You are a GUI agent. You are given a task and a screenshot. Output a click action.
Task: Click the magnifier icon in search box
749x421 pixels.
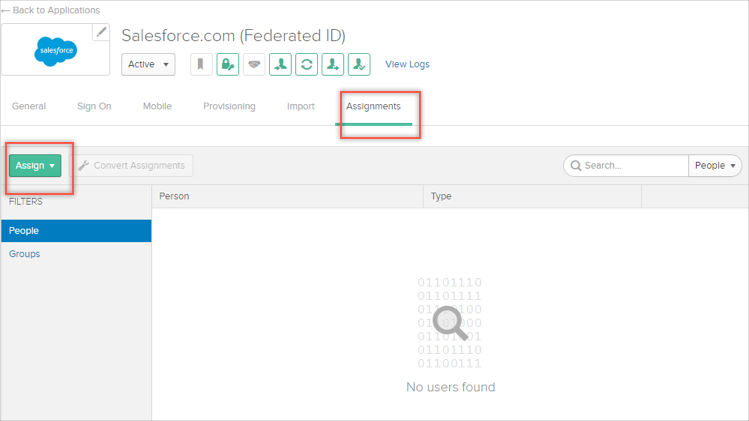(x=576, y=166)
